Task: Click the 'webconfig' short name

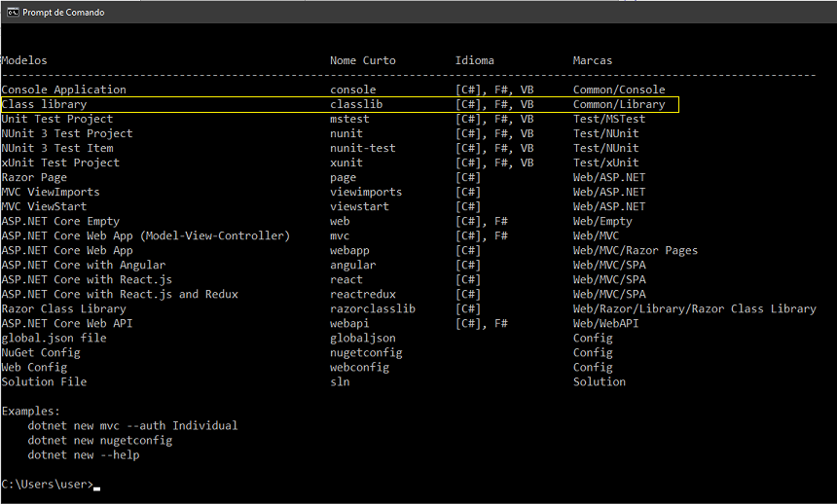Action: pyautogui.click(x=360, y=368)
